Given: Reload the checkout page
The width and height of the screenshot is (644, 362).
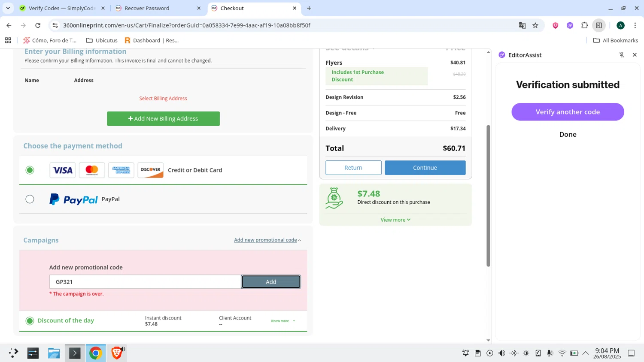Looking at the screenshot, I should tap(38, 25).
